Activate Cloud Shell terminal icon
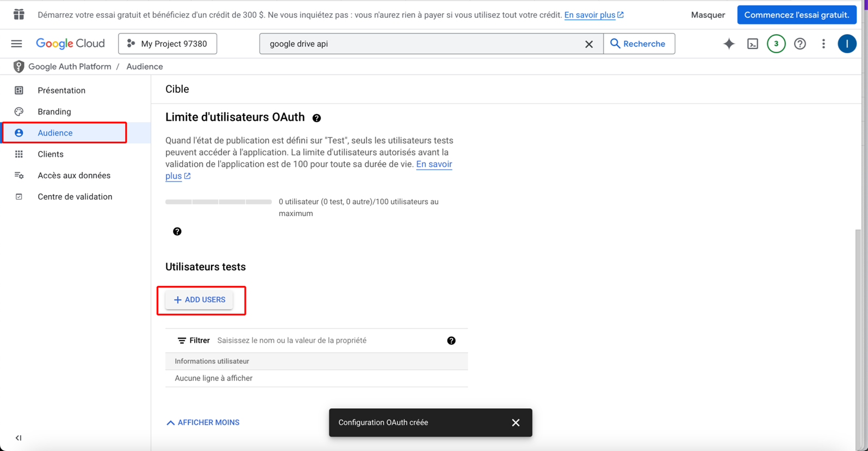This screenshot has height=451, width=868. tap(753, 43)
